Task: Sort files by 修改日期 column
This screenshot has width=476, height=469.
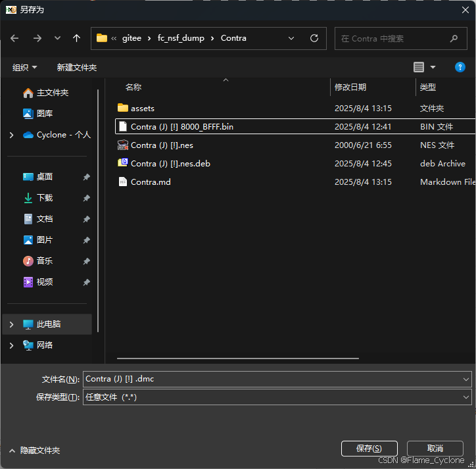Action: click(350, 87)
